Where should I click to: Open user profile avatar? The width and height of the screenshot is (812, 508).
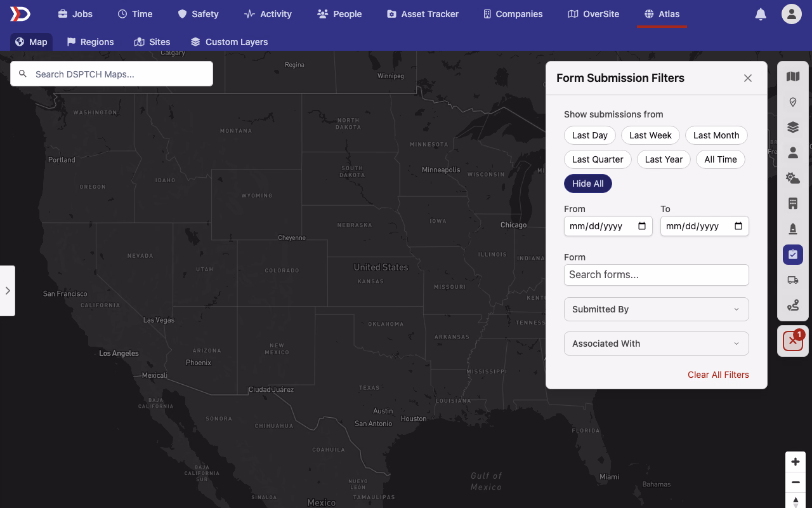click(792, 14)
